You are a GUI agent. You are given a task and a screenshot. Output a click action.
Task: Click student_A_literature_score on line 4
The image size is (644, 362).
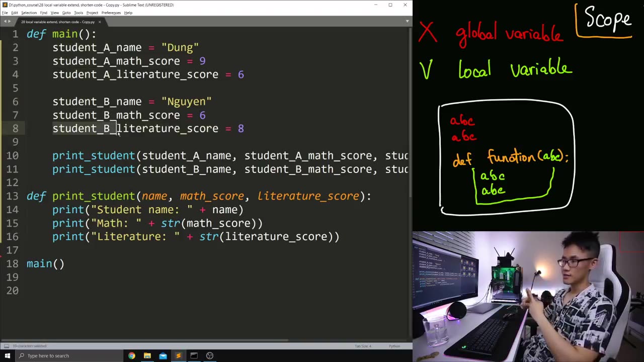pos(135,74)
